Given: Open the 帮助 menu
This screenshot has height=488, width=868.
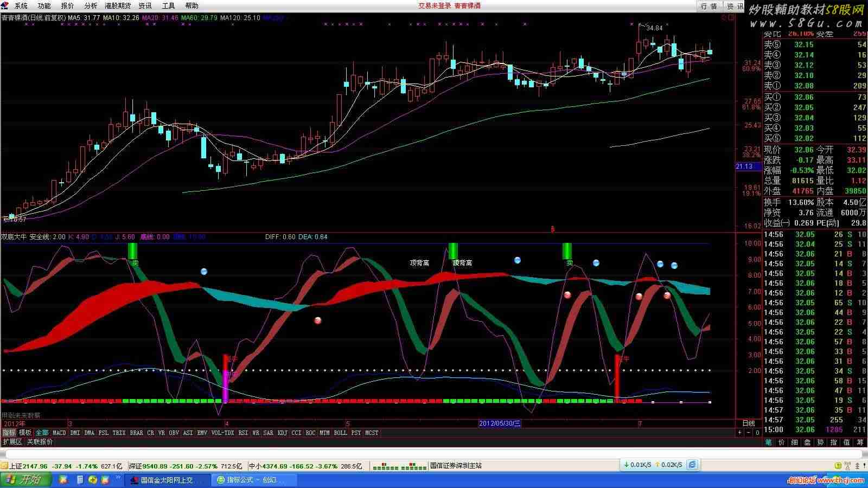Looking at the screenshot, I should click(x=192, y=6).
